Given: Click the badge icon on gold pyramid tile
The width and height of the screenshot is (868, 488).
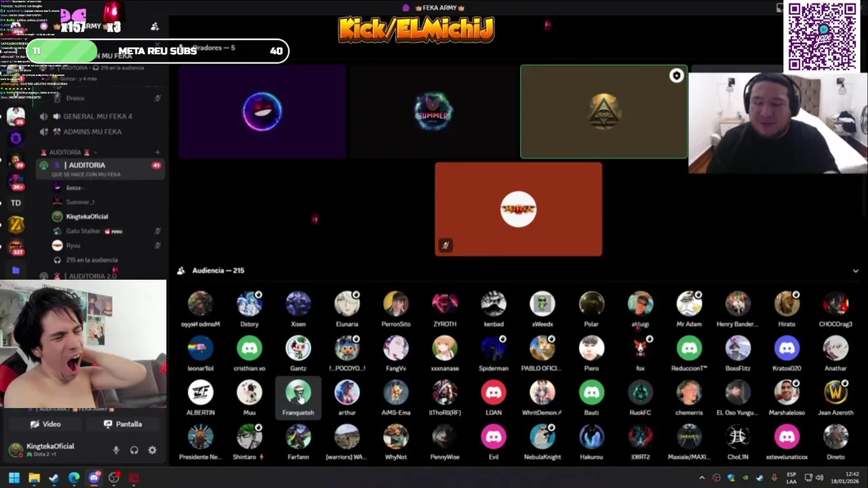Looking at the screenshot, I should [x=676, y=76].
